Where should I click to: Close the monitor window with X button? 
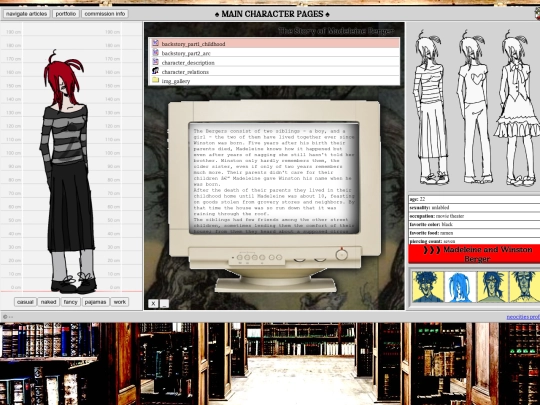(153, 303)
